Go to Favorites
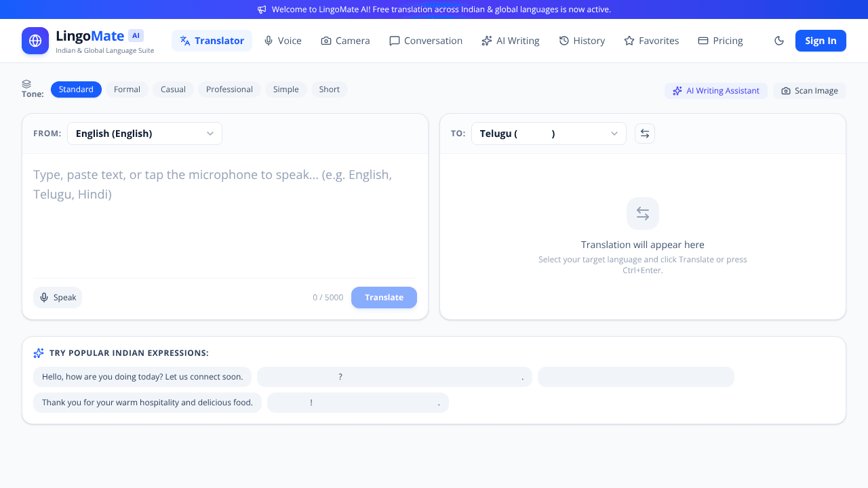 pos(652,41)
